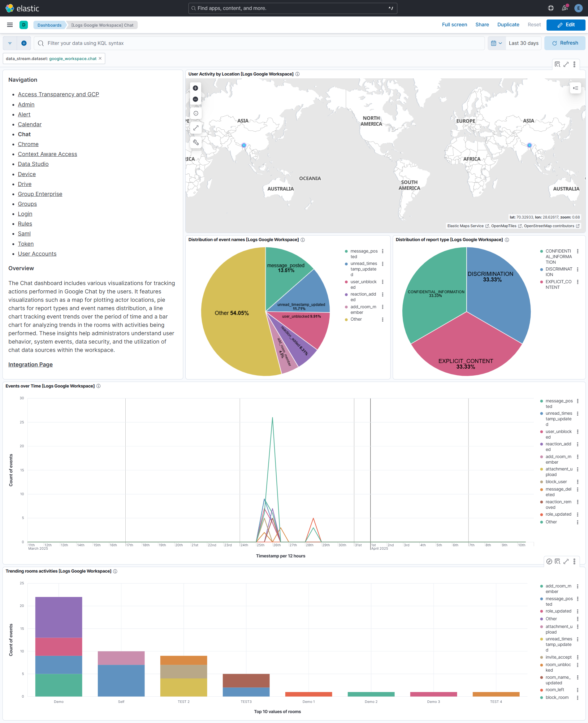Open the date quick menu dropdown

(496, 43)
